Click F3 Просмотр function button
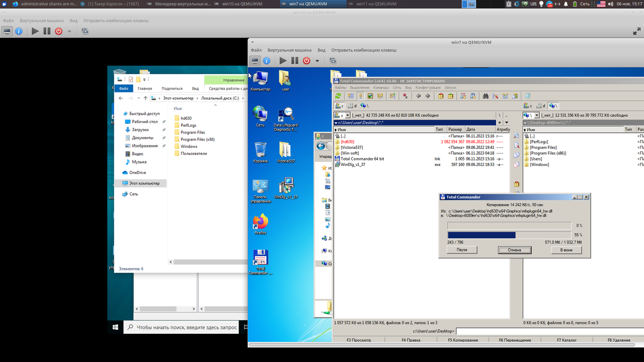 coord(359,340)
